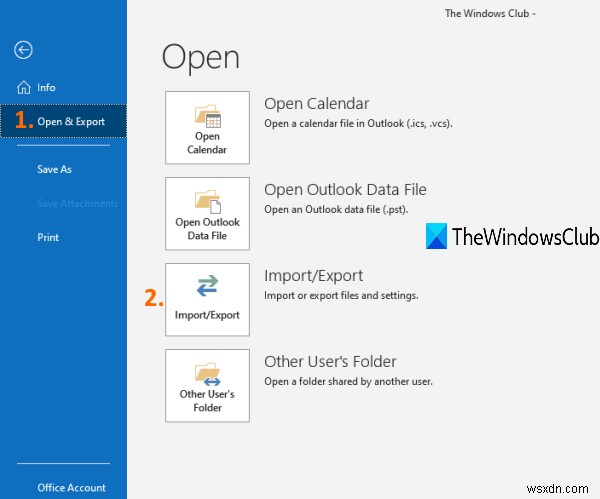Click the Open Outlook Data File folder icon
600x499 pixels.
(x=207, y=202)
